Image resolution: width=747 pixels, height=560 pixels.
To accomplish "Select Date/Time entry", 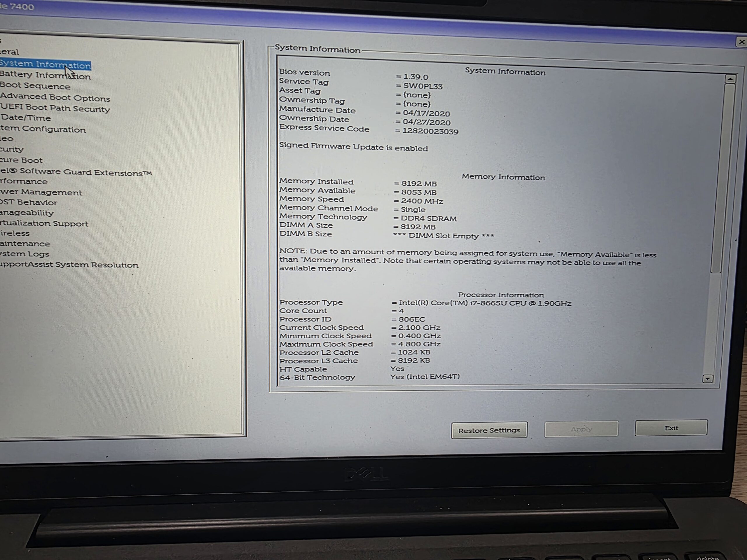I will coord(26,118).
